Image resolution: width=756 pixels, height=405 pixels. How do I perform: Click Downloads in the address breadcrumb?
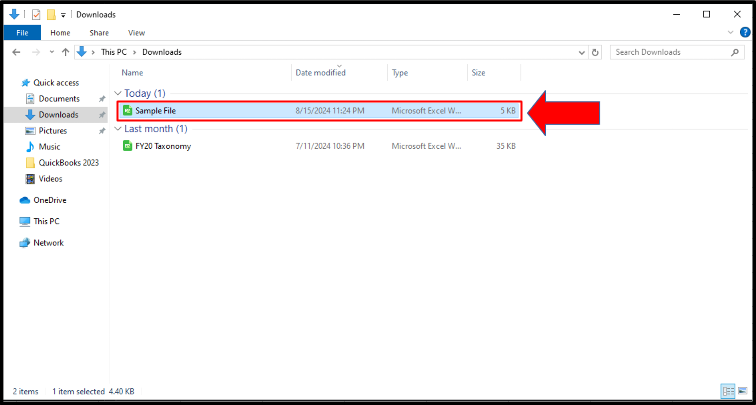pos(162,52)
